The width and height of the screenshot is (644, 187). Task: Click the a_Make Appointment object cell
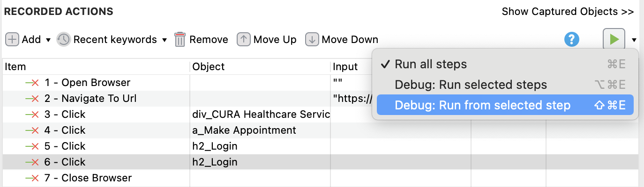pos(244,130)
